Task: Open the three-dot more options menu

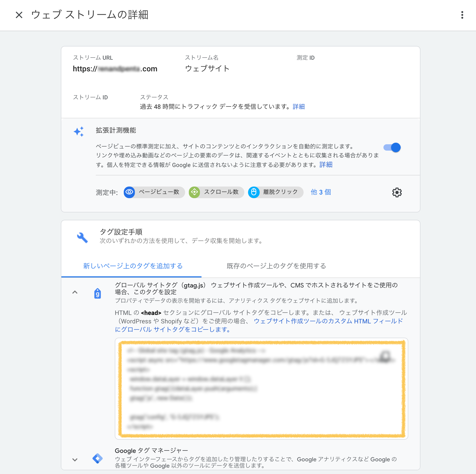Action: point(462,15)
